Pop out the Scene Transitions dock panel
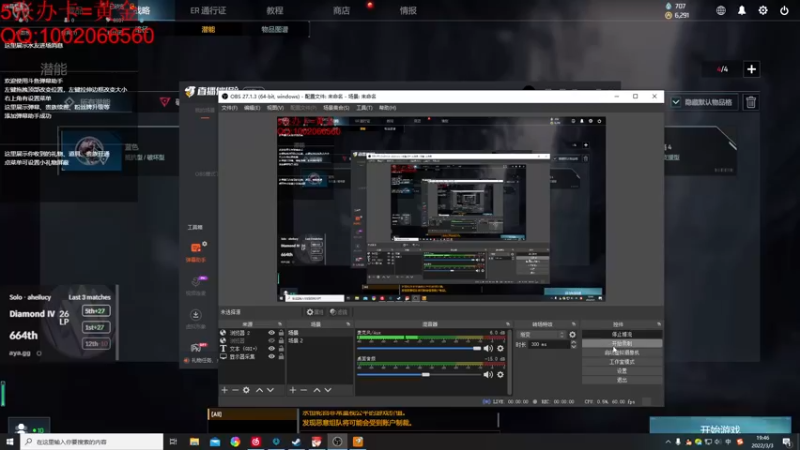800x450 pixels. tap(573, 324)
